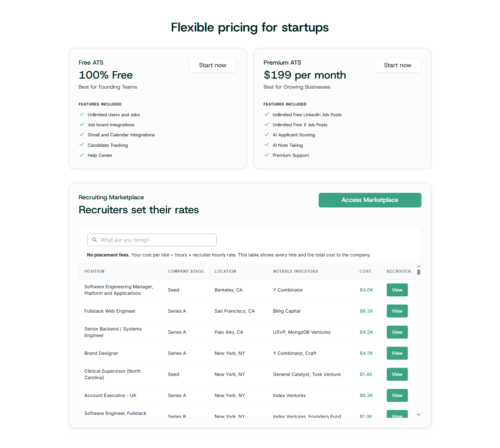Click the checkmark next to Unlimited Free LinkedIn Job Posts
Image resolution: width=500 pixels, height=448 pixels.
click(x=266, y=114)
